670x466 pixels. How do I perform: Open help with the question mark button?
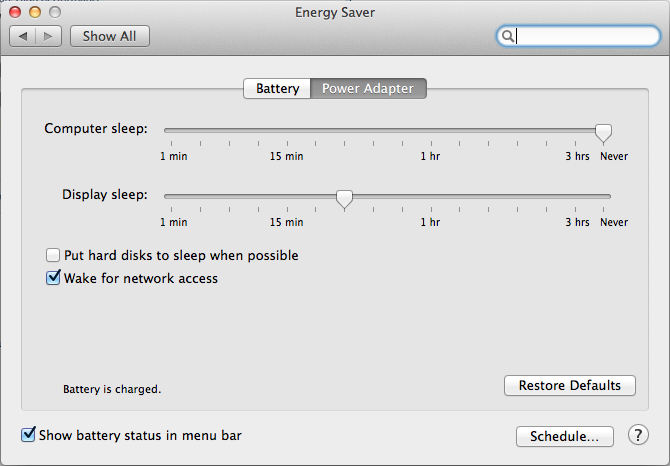638,435
